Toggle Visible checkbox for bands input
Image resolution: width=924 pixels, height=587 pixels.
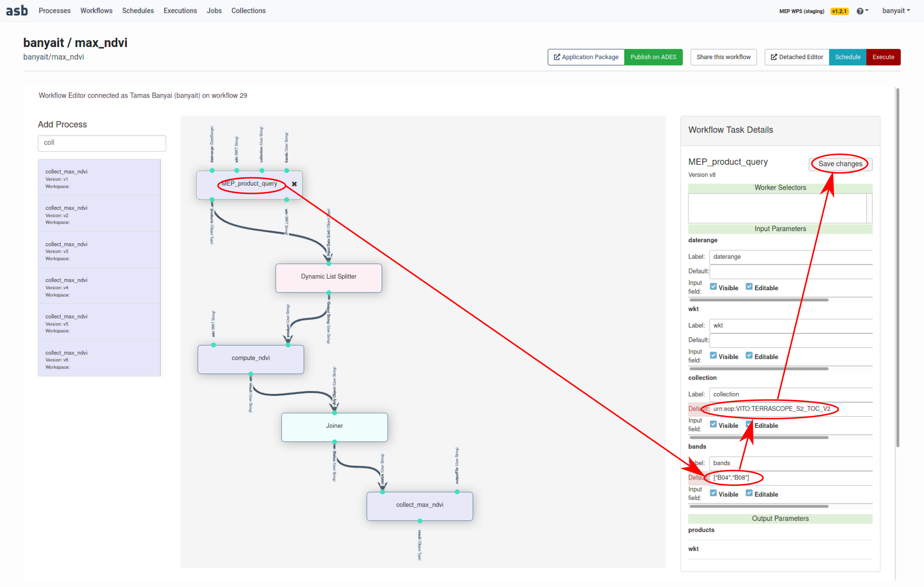pos(713,494)
